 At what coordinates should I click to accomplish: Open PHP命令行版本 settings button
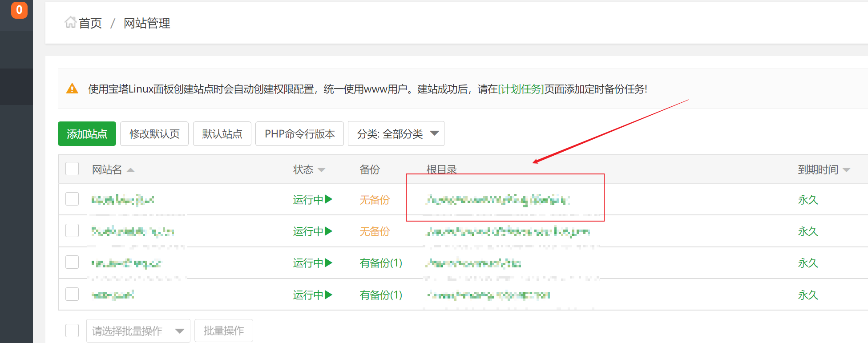click(299, 133)
